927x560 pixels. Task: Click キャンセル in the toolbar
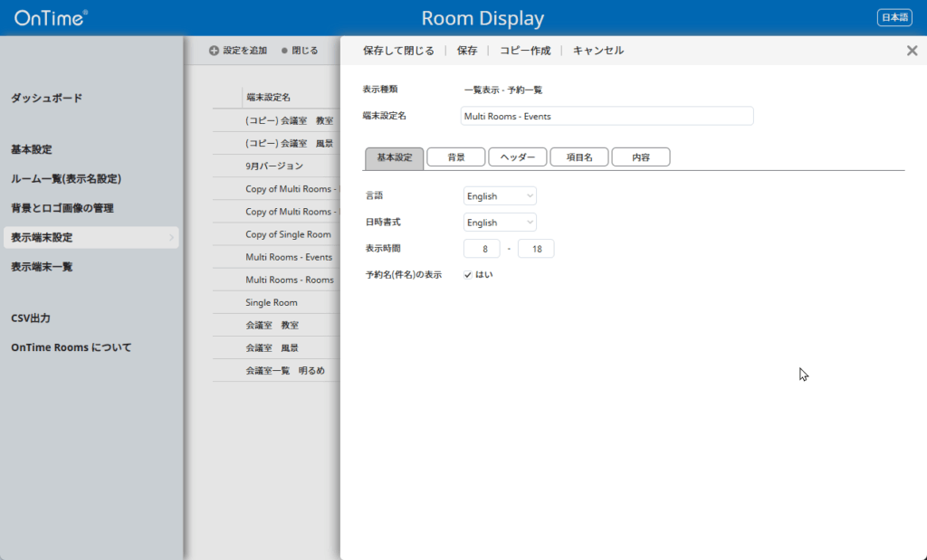click(598, 51)
